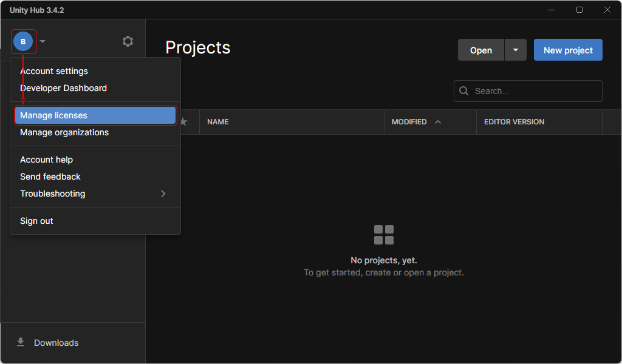Sort projects by NAME column

click(x=292, y=122)
